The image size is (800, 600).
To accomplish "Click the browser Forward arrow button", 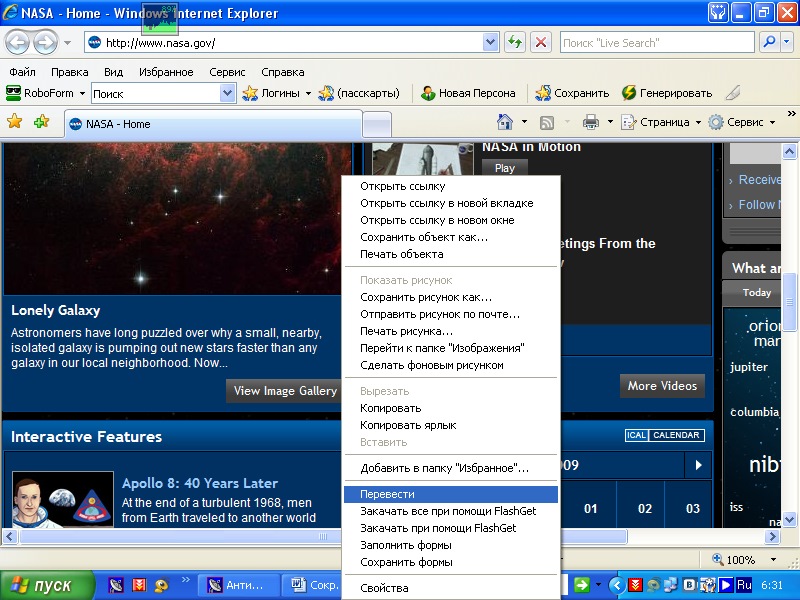I will (x=45, y=42).
